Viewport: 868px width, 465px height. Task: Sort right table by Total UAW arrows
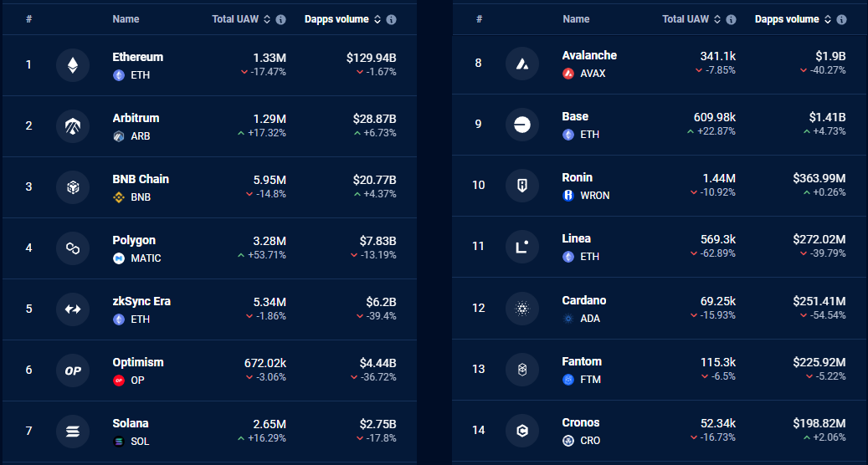click(716, 19)
